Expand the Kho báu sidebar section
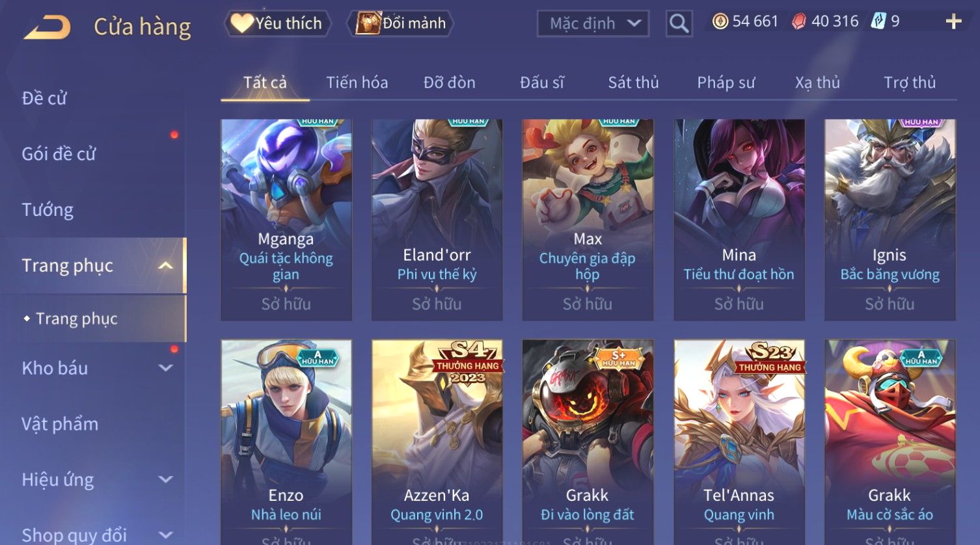980x545 pixels. tap(166, 368)
